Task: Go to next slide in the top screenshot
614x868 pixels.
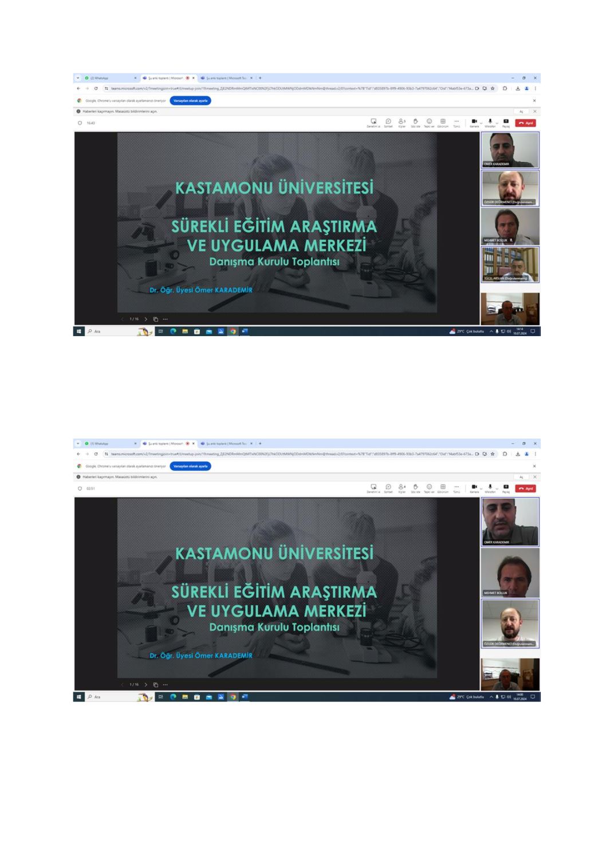Action: 146,319
